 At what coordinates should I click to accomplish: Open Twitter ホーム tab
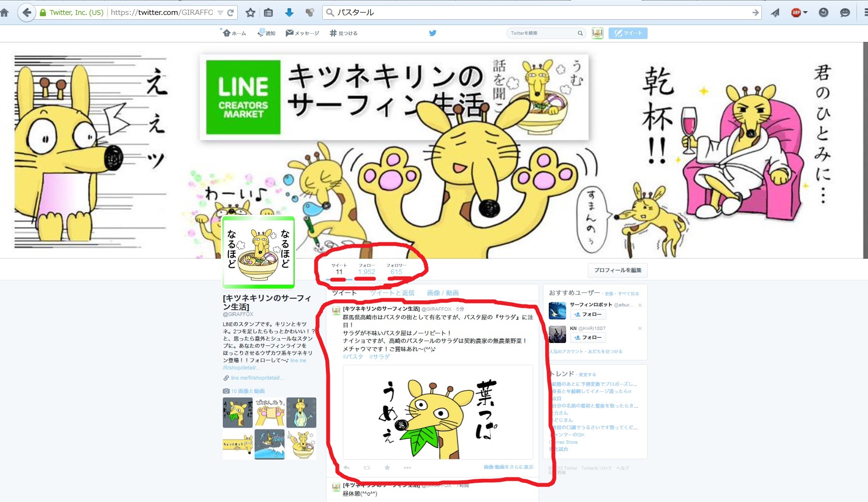pyautogui.click(x=234, y=33)
